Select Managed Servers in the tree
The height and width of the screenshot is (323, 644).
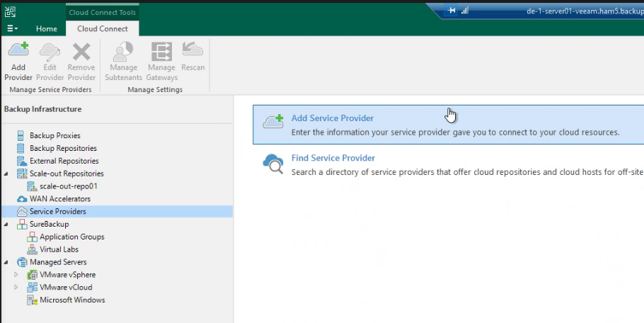pos(58,262)
